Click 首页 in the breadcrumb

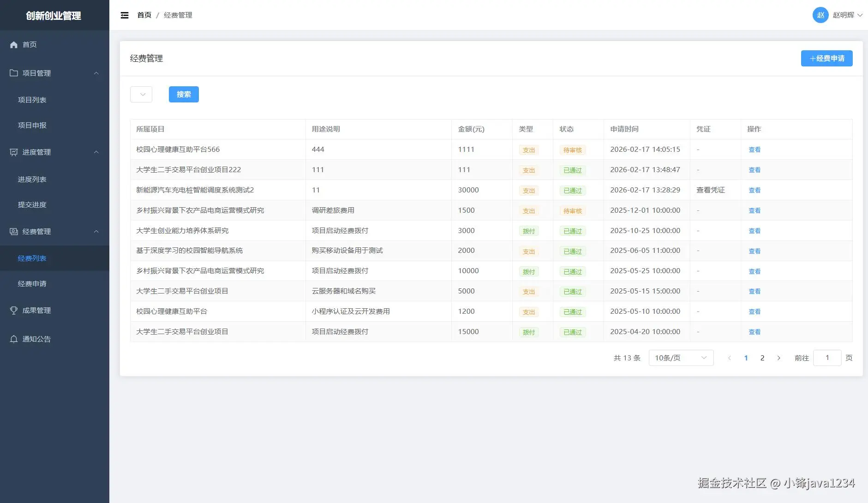coord(144,15)
